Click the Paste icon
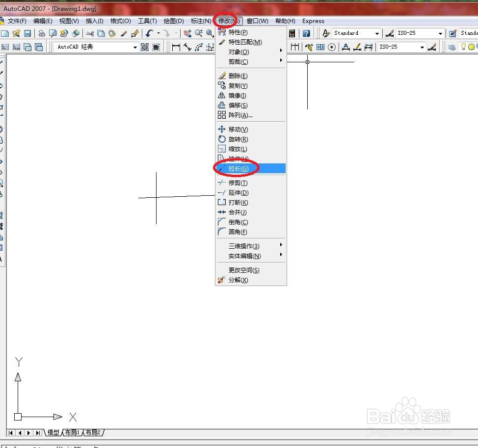478x448 pixels. coord(112,33)
